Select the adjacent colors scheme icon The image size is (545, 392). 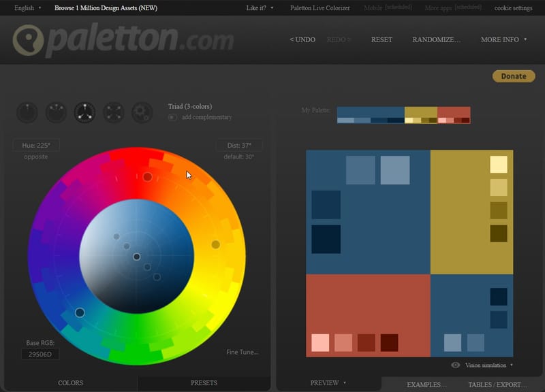[x=56, y=112]
